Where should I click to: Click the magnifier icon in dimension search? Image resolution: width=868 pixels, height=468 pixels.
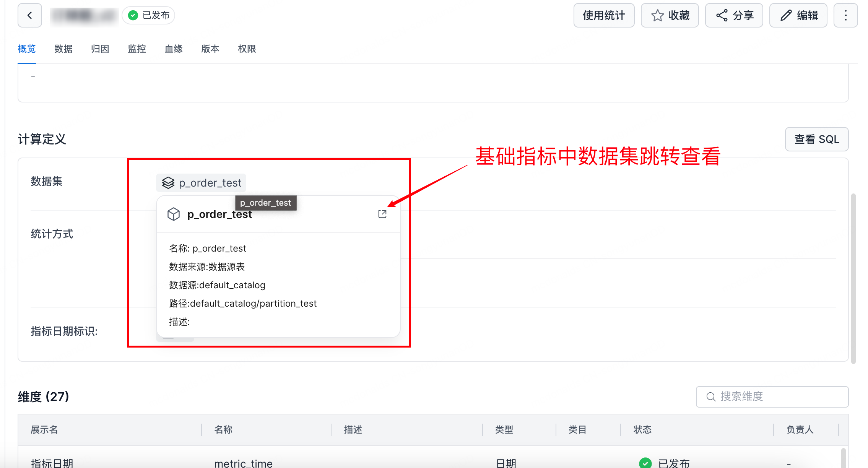click(x=711, y=396)
